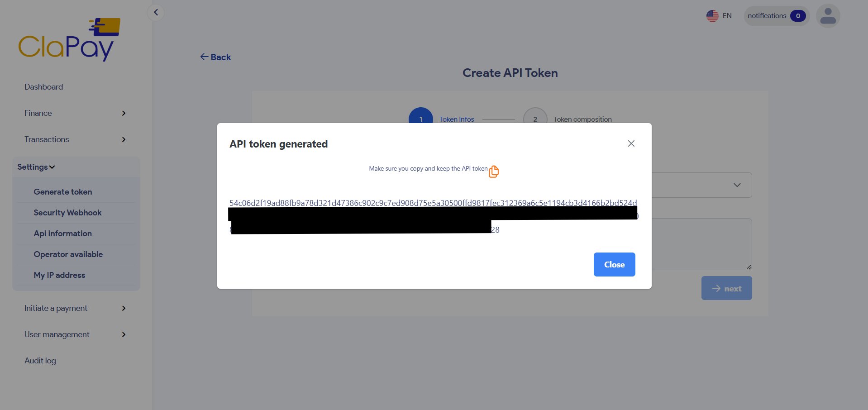Screen dimensions: 868x410
Task: Click the next button
Action: tap(726, 288)
